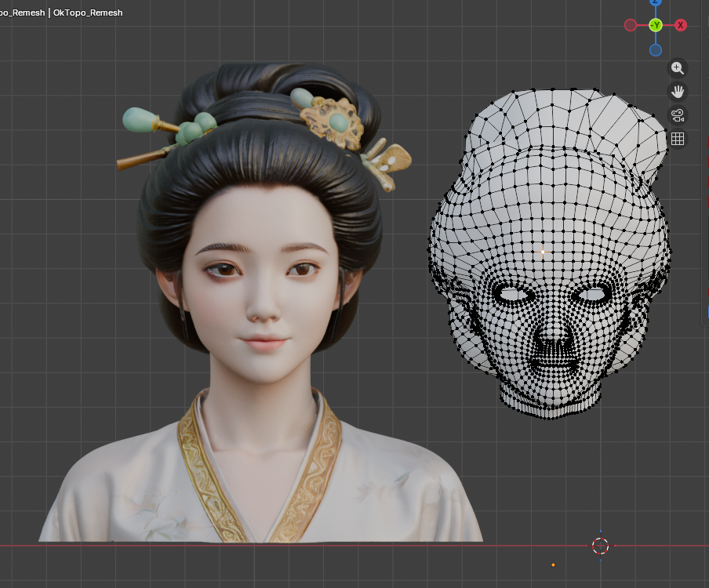The height and width of the screenshot is (588, 709).
Task: Click the blue Z axis ball atop gizmo
Action: pos(656,2)
